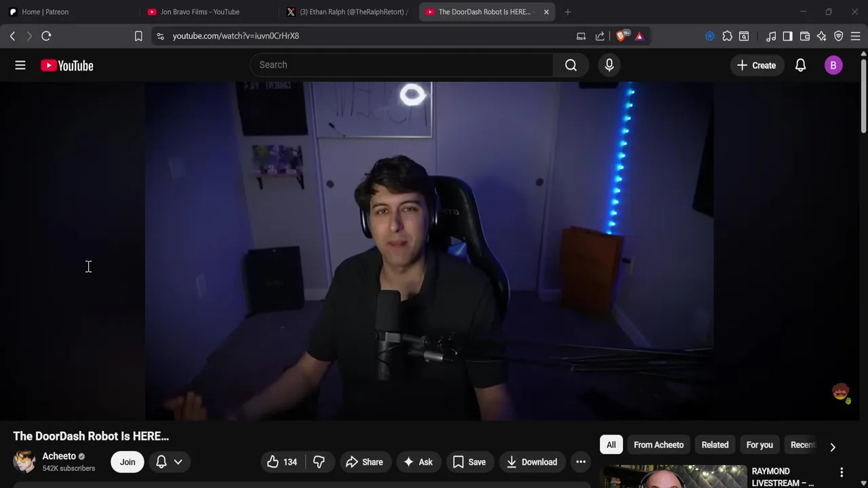Image resolution: width=868 pixels, height=488 pixels.
Task: Select From Acheeto filter chip
Action: point(658,445)
